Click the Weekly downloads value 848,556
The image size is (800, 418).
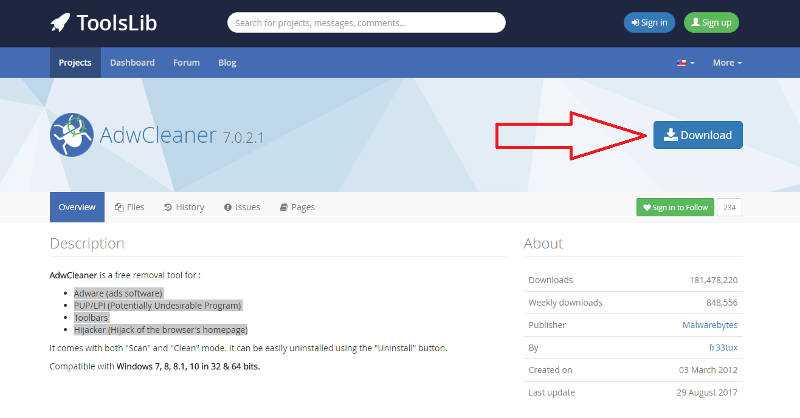coord(722,303)
